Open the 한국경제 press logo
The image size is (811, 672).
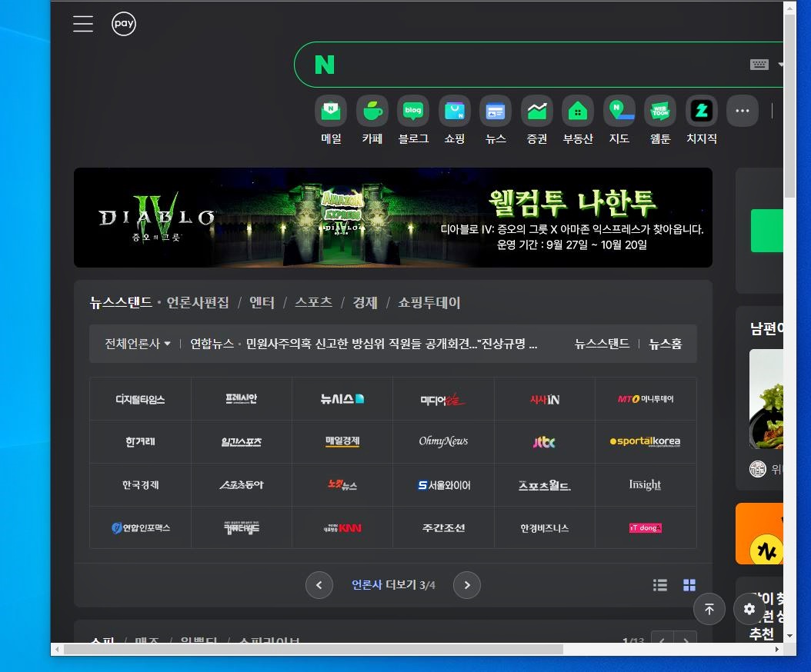[140, 485]
